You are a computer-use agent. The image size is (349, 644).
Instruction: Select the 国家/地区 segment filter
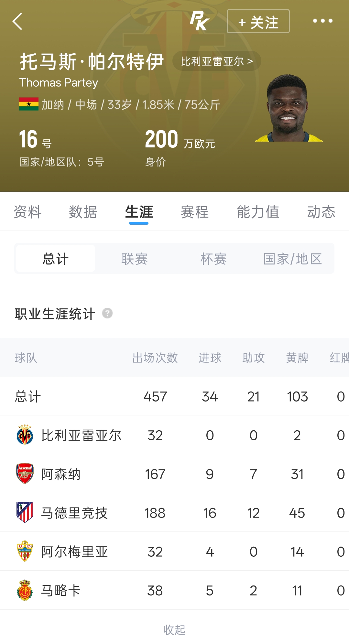[x=293, y=259]
